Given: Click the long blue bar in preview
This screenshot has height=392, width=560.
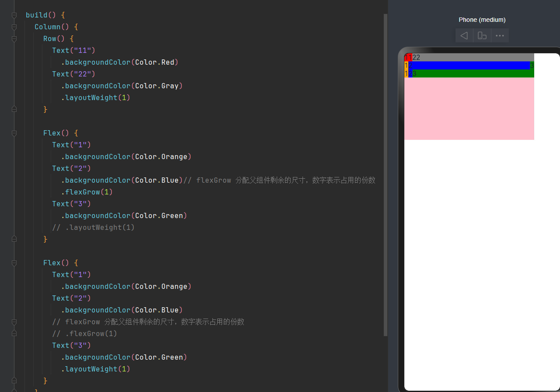Looking at the screenshot, I should tap(469, 66).
